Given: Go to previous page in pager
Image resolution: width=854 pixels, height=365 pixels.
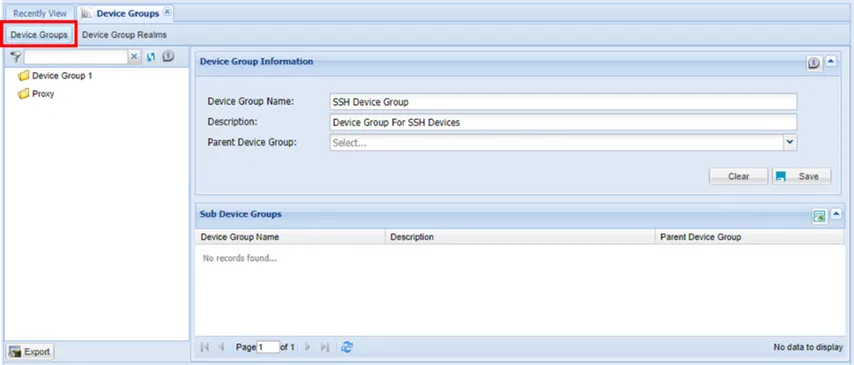Looking at the screenshot, I should 221,347.
